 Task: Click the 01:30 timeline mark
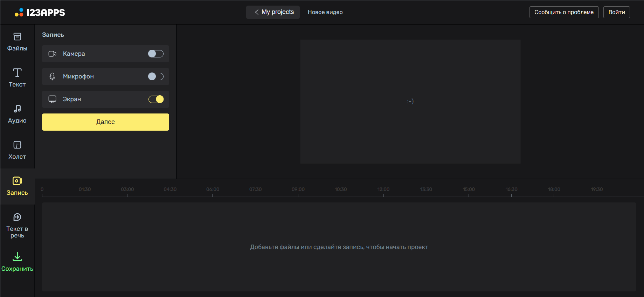(x=85, y=189)
